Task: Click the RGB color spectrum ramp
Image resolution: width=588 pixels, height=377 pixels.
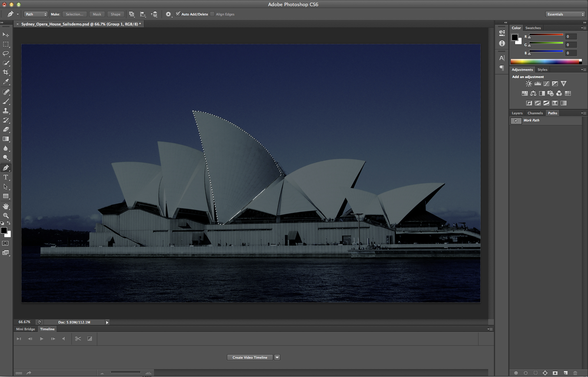Action: tap(544, 62)
